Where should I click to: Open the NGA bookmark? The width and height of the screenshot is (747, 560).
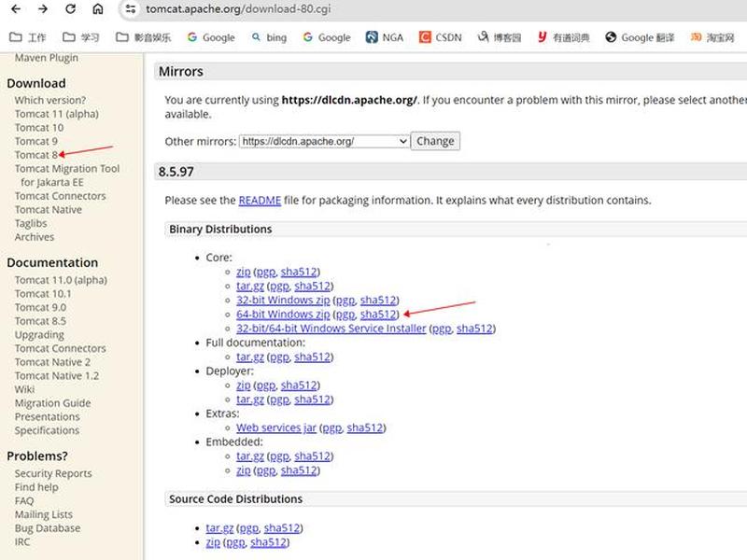click(385, 37)
